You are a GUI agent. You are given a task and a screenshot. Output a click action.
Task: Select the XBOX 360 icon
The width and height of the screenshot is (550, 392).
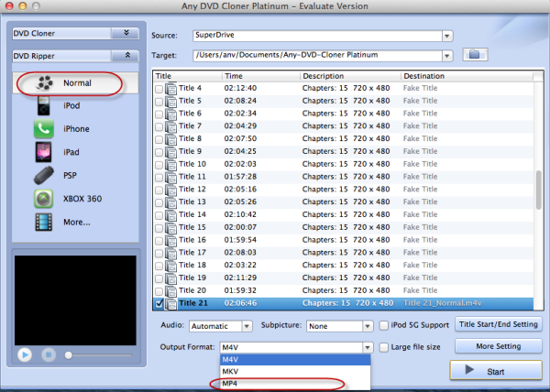coord(43,199)
